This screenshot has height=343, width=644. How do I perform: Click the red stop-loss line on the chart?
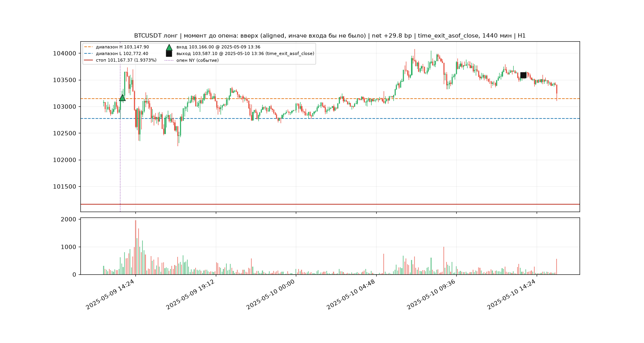pyautogui.click(x=330, y=204)
